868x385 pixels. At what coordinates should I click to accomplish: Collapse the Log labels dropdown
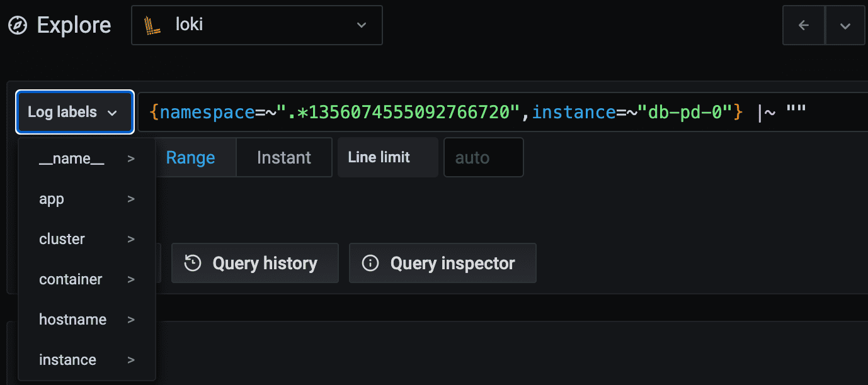74,113
